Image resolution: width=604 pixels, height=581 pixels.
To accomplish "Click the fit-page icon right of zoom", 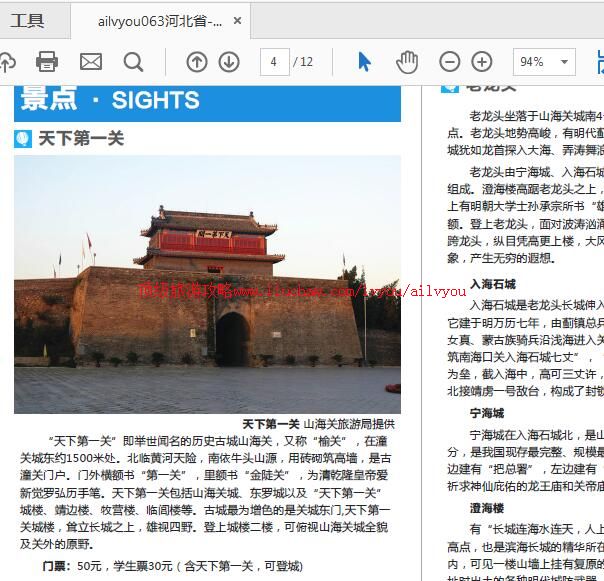I will click(598, 62).
